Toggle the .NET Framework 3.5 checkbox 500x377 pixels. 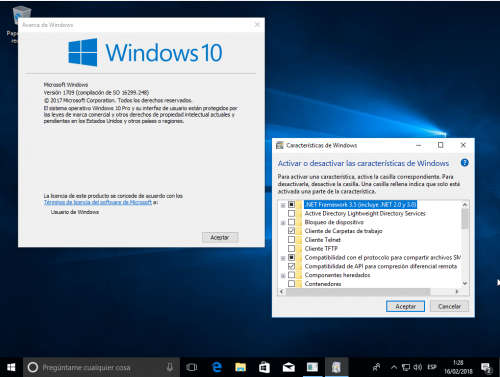[x=291, y=204]
